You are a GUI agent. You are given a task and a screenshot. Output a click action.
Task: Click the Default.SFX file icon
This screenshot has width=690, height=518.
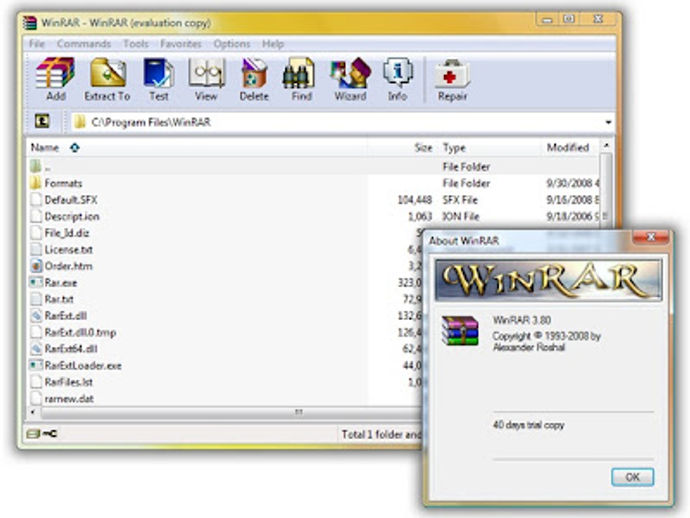pyautogui.click(x=36, y=199)
